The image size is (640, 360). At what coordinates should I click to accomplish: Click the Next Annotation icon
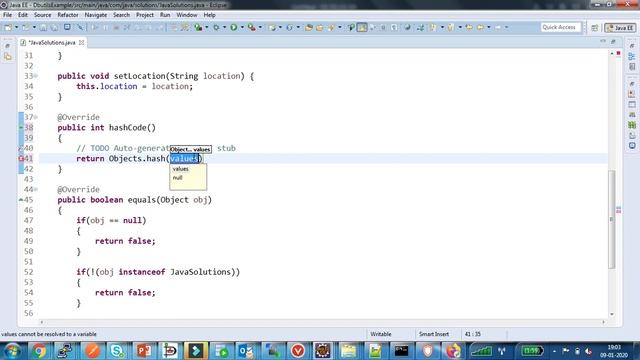[433, 27]
